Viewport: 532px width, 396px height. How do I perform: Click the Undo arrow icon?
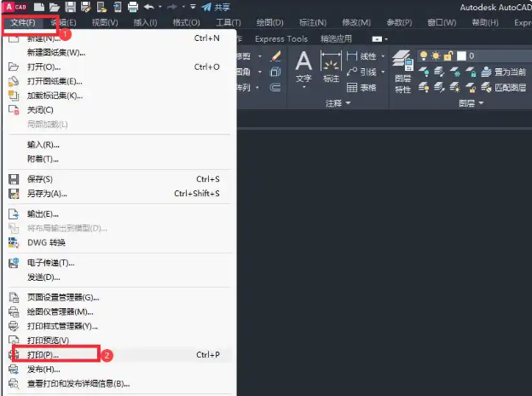tap(148, 7)
